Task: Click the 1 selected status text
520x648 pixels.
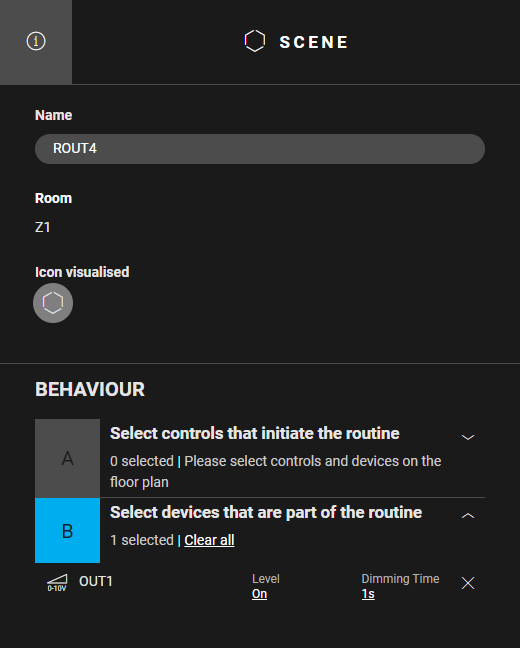Action: pyautogui.click(x=142, y=540)
